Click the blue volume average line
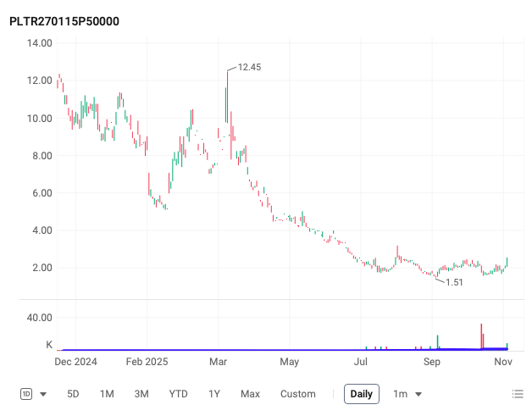 pyautogui.click(x=254, y=349)
